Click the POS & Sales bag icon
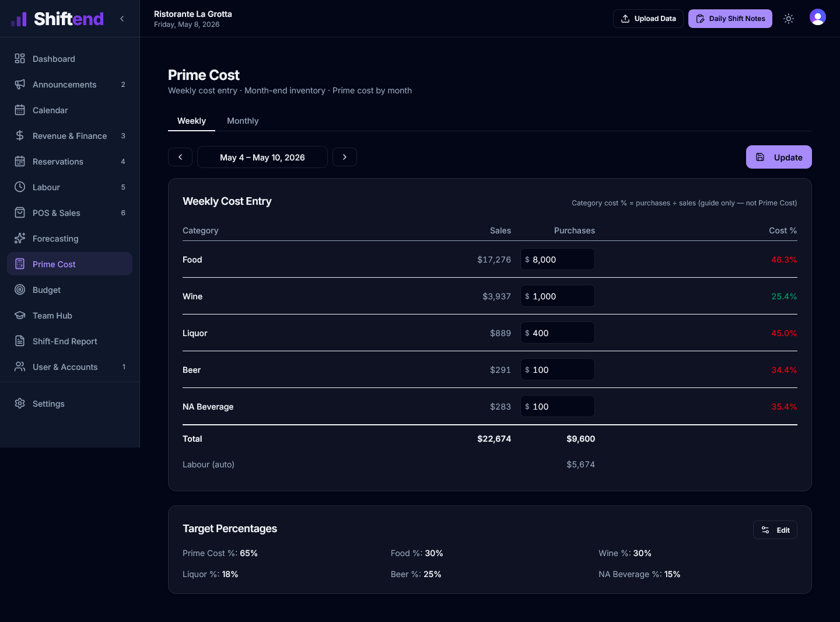Viewport: 840px width, 622px height. tap(20, 212)
